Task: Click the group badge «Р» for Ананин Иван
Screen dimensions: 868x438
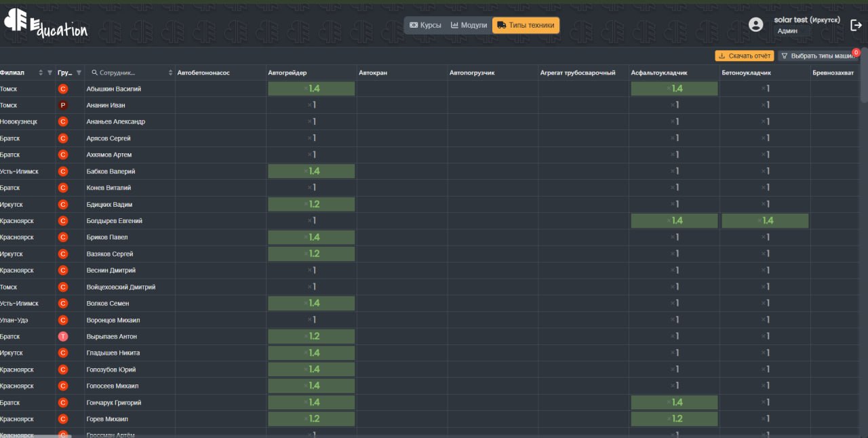Action: [x=63, y=105]
